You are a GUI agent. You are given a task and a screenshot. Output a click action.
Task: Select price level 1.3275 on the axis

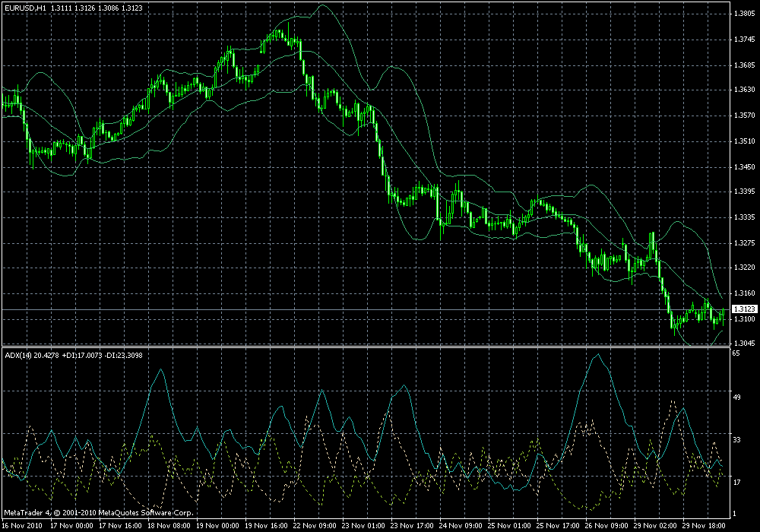[745, 242]
